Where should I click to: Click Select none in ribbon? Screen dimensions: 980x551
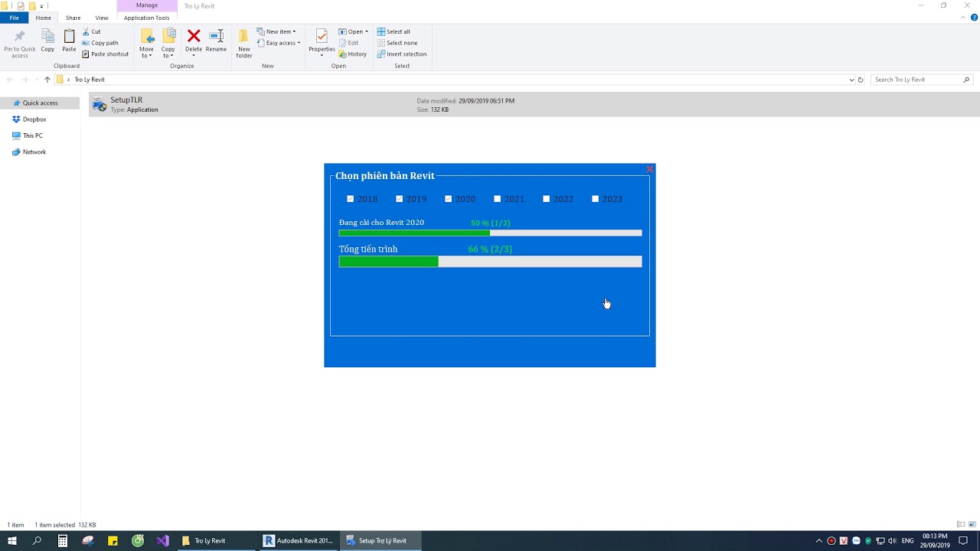point(397,43)
